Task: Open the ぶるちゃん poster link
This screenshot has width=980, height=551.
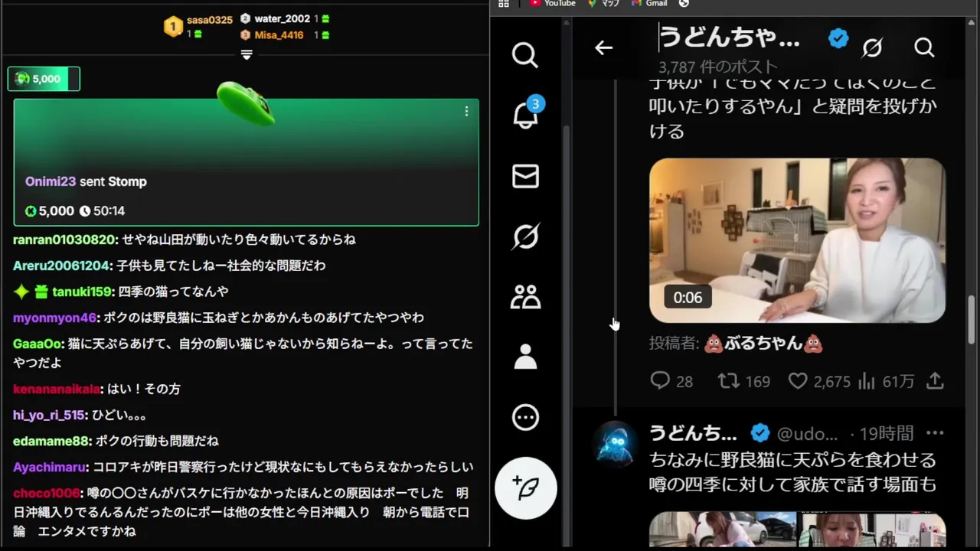Action: [763, 343]
